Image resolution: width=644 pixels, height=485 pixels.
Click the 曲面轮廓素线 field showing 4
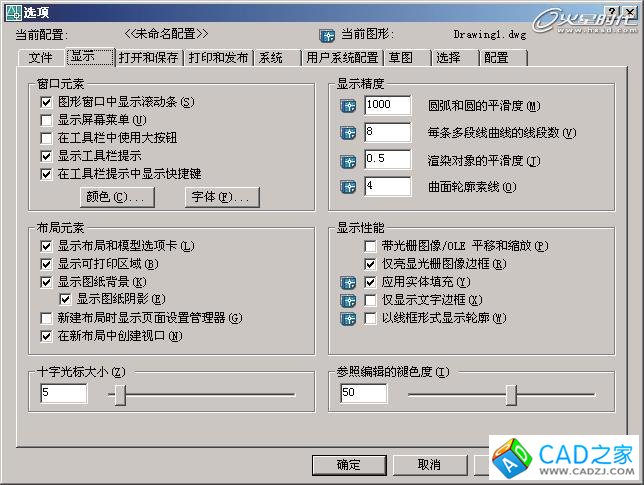click(x=388, y=186)
